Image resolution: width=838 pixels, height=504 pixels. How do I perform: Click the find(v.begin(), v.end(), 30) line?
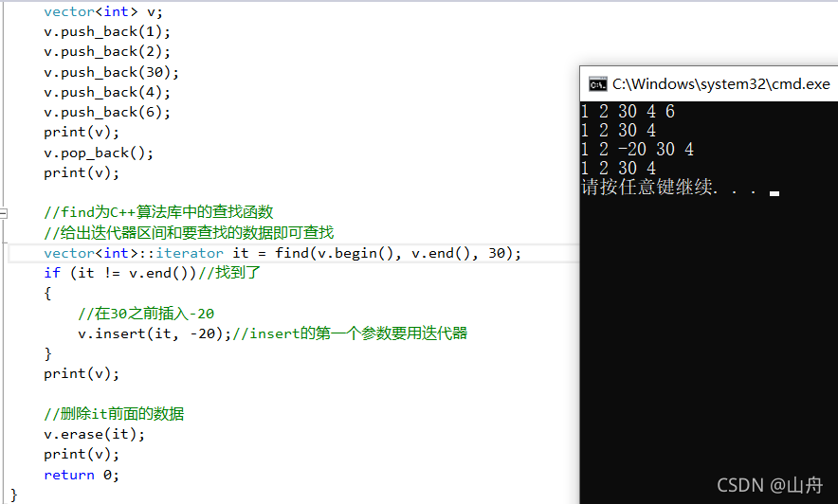pyautogui.click(x=282, y=253)
